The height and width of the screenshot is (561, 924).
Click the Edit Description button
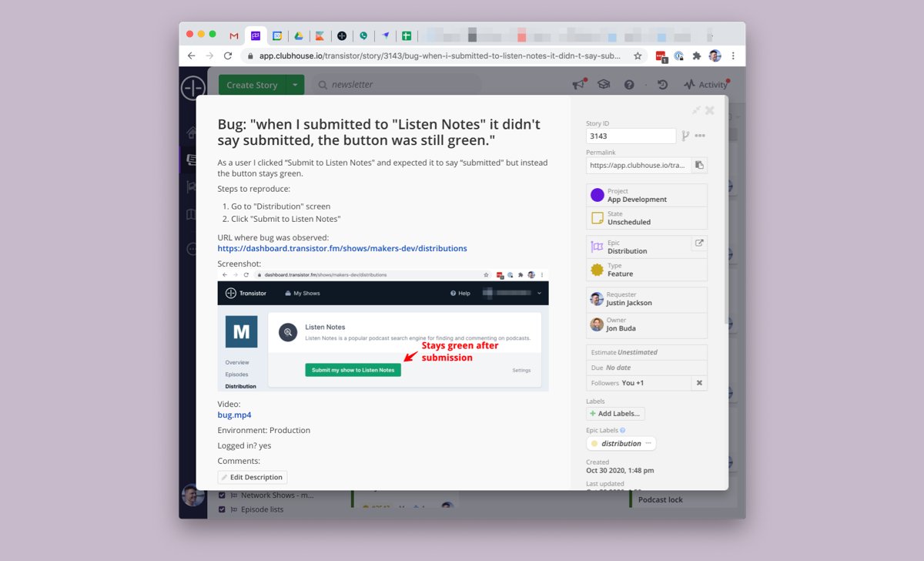click(x=253, y=478)
